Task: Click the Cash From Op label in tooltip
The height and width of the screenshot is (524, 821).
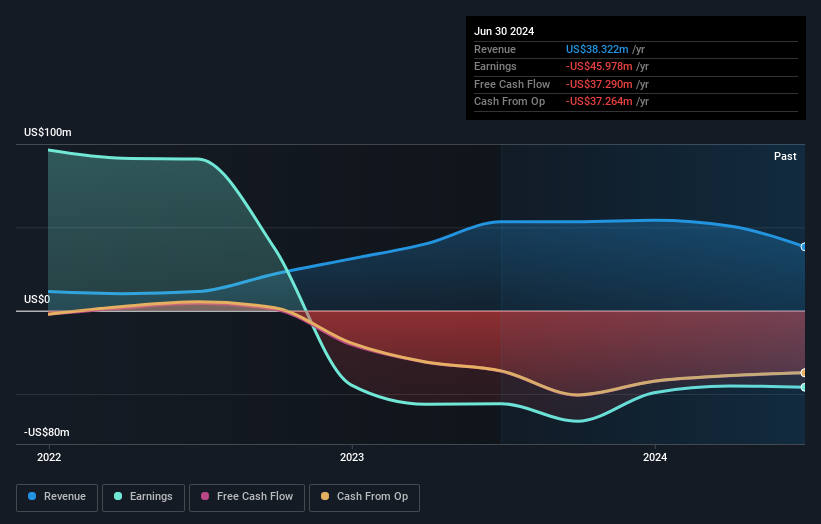Action: [509, 102]
